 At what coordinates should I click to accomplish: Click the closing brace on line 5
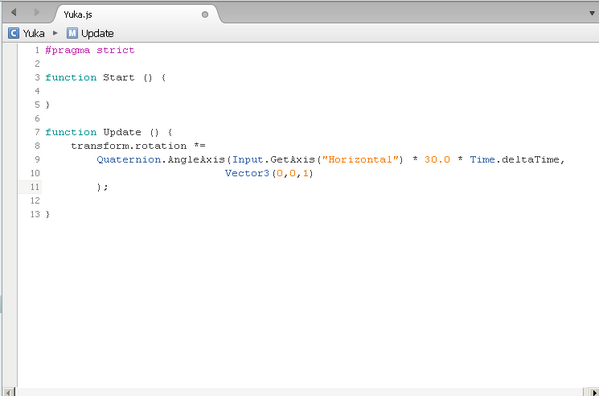48,105
